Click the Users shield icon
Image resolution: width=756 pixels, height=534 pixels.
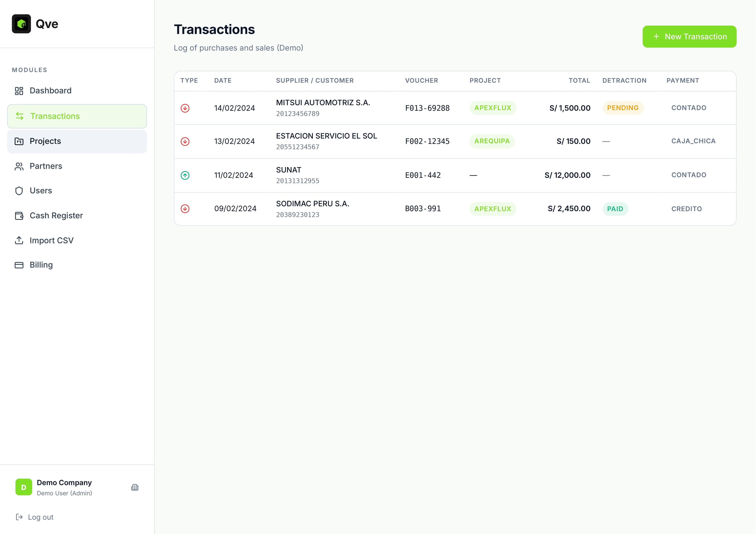19,190
